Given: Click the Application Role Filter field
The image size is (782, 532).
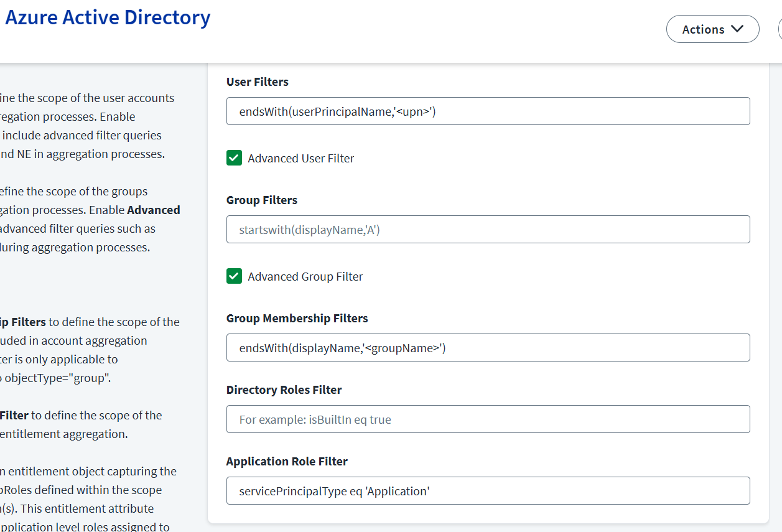Looking at the screenshot, I should (x=488, y=491).
